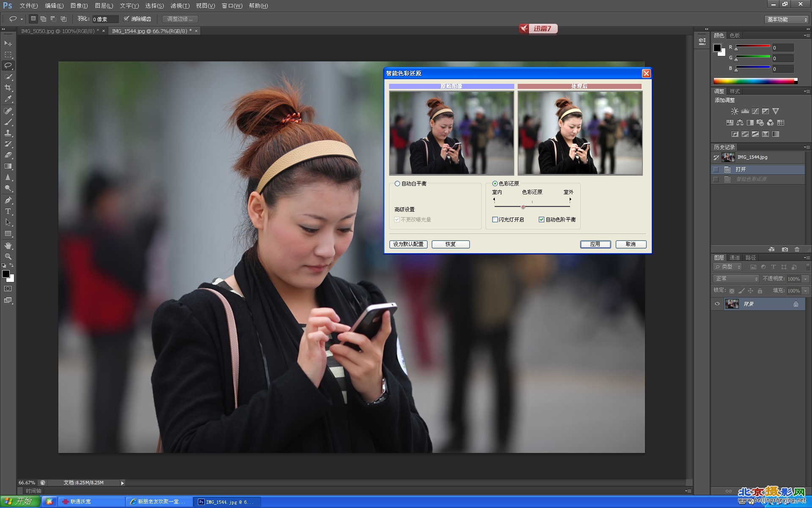Create new snapshot in History panel
The width and height of the screenshot is (812, 508).
click(x=785, y=249)
